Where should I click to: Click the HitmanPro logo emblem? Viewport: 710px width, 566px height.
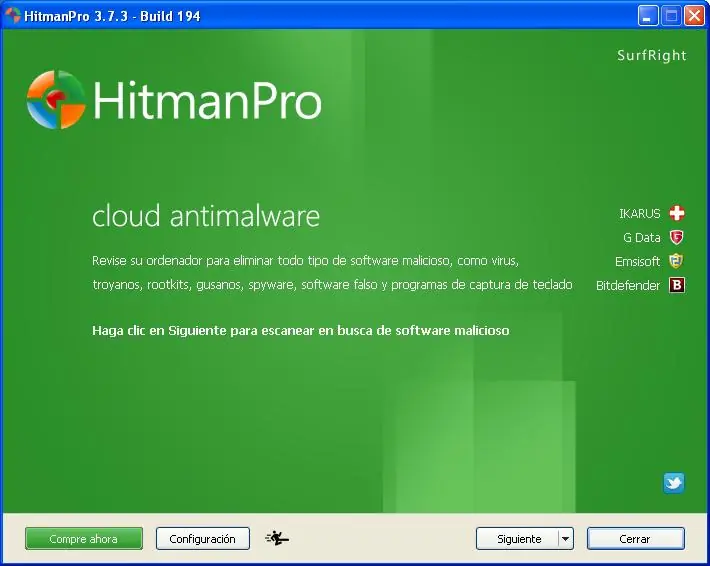pyautogui.click(x=56, y=100)
